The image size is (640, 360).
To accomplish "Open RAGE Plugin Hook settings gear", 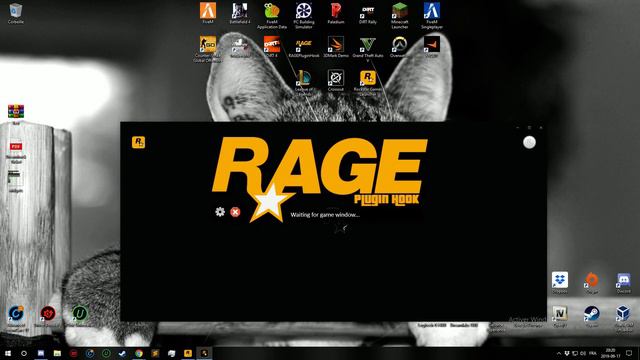I will (220, 211).
